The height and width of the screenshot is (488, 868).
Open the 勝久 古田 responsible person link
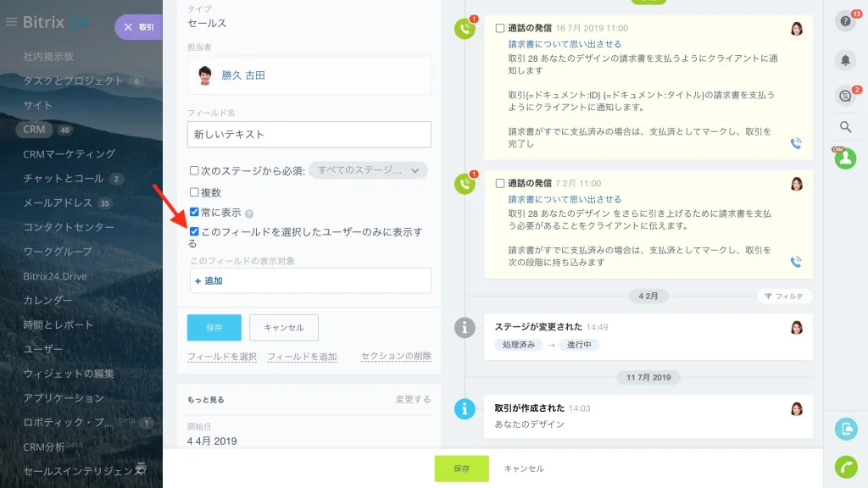click(243, 75)
